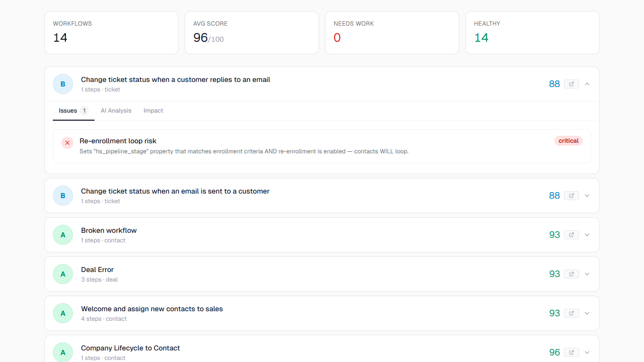Open external link for email sent workflow
Viewport: 644px width, 362px height.
click(x=571, y=196)
